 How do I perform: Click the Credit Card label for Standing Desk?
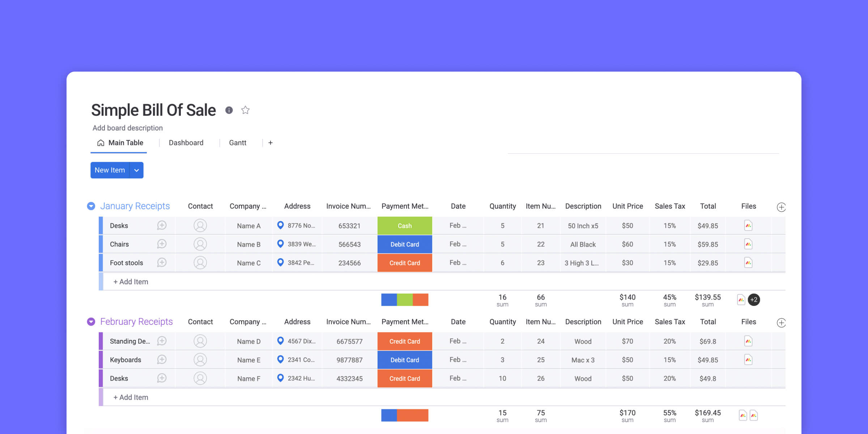[404, 341]
